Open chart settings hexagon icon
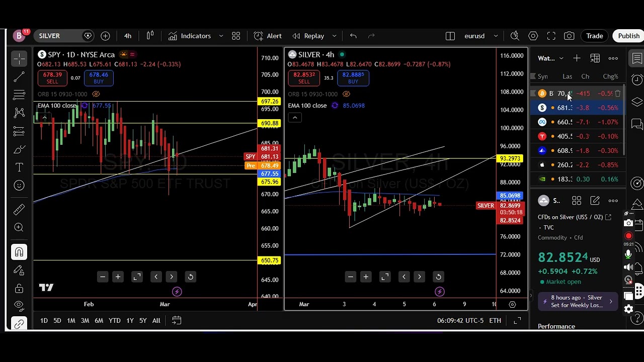This screenshot has width=644, height=362. pos(533,36)
